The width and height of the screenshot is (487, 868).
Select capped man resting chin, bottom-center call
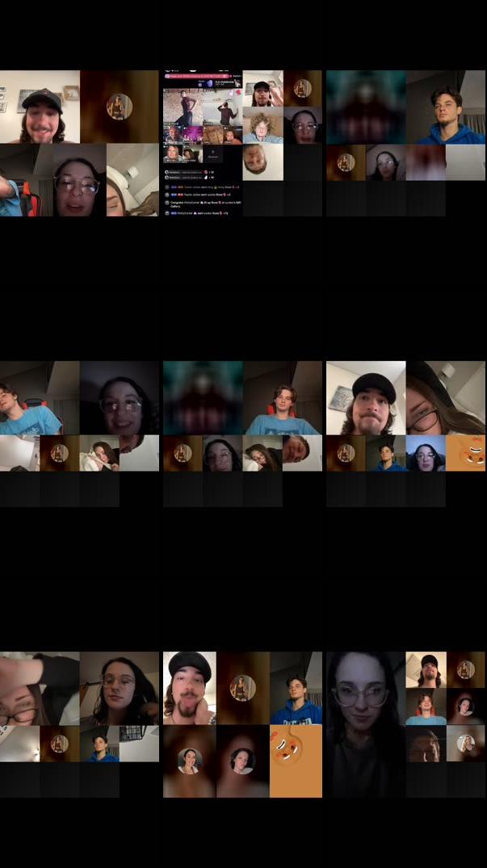coord(189,688)
